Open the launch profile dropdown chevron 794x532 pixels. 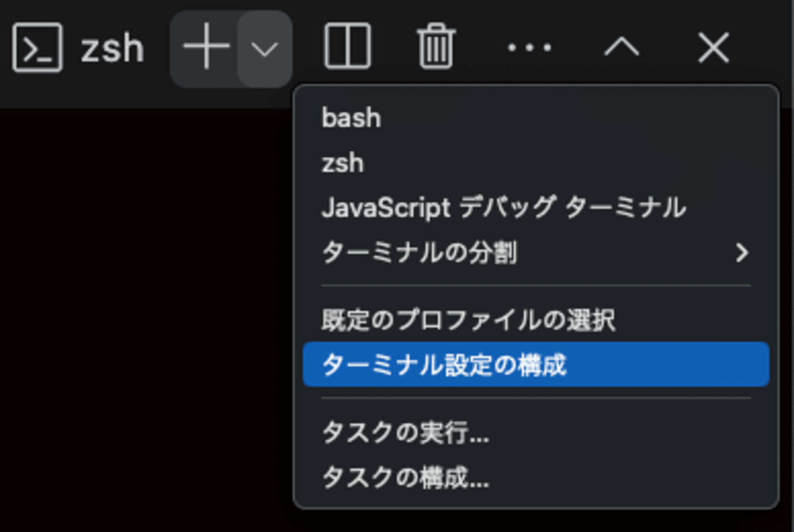pos(264,49)
